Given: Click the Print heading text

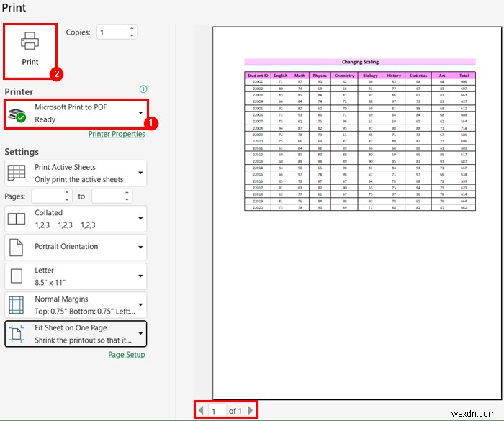Looking at the screenshot, I should click(x=14, y=7).
